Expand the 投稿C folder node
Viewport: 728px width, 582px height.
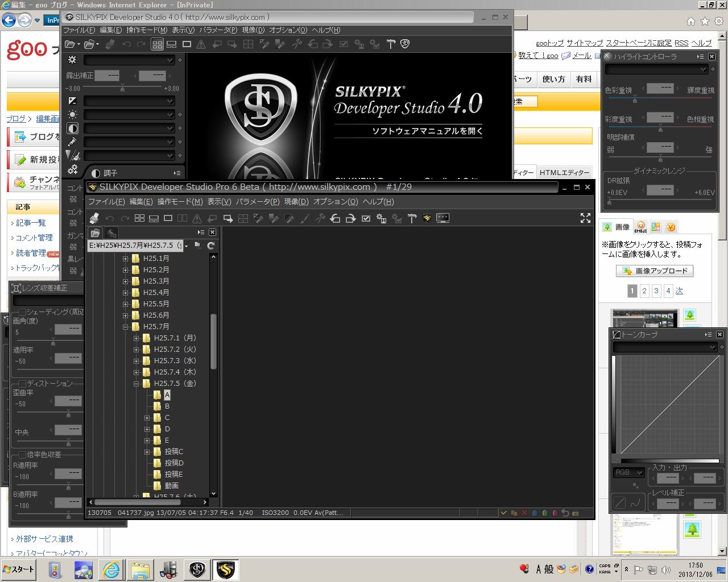point(147,452)
